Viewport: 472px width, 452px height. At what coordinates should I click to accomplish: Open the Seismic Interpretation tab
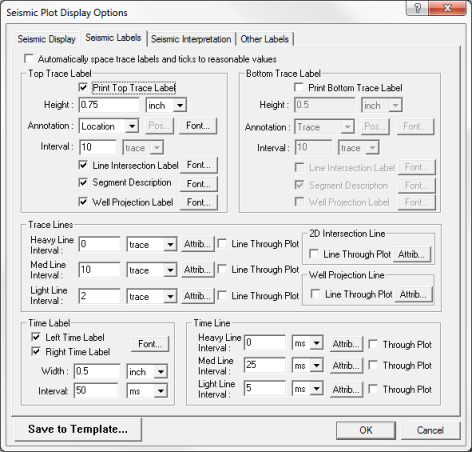tap(191, 39)
